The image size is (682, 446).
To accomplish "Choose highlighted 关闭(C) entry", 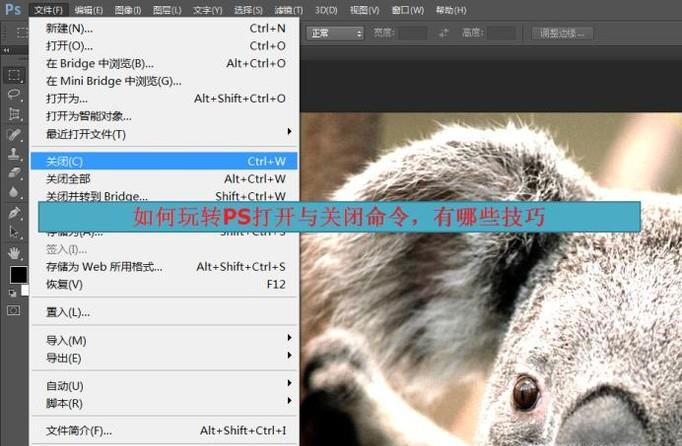I will [x=164, y=161].
